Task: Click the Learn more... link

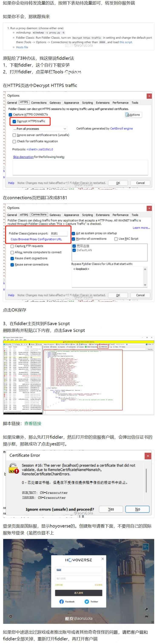Action: pyautogui.click(x=141, y=228)
